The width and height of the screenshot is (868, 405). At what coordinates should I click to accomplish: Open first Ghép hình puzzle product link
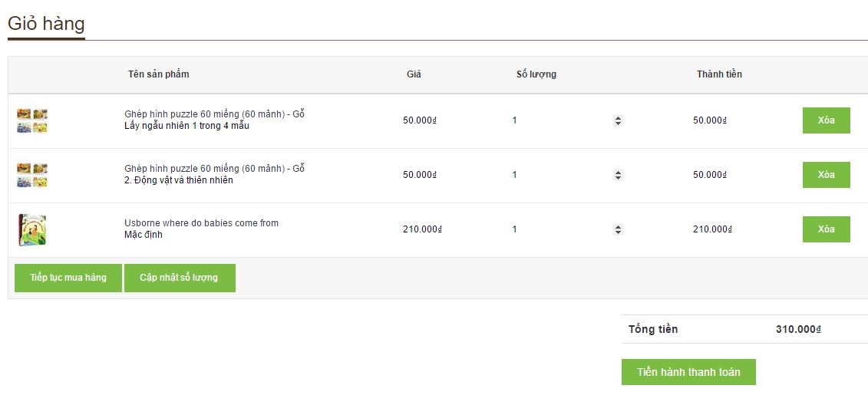click(x=214, y=114)
